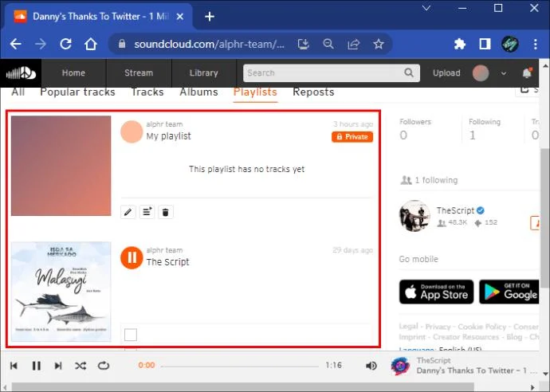The image size is (550, 392).
Task: Open the Chrome profile avatar
Action: tap(510, 44)
